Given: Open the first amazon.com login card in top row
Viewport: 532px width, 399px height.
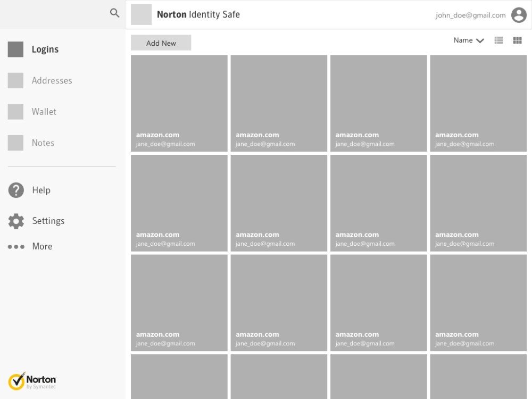Looking at the screenshot, I should (179, 103).
